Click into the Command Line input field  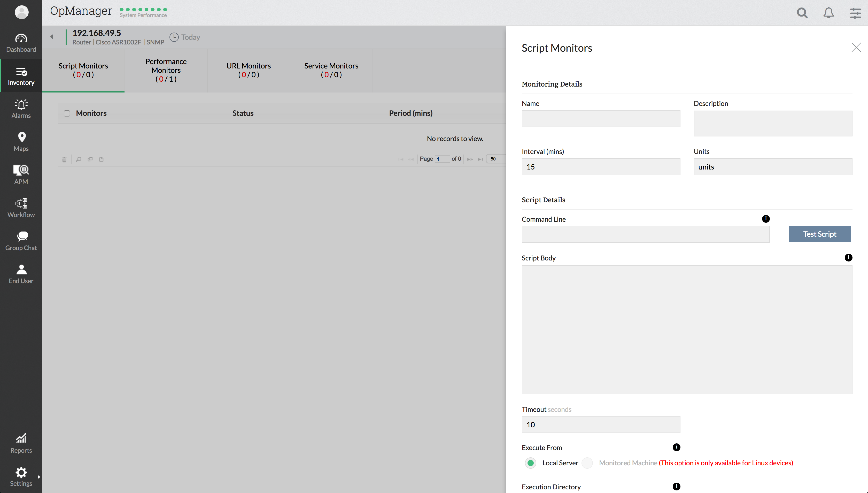pos(645,234)
